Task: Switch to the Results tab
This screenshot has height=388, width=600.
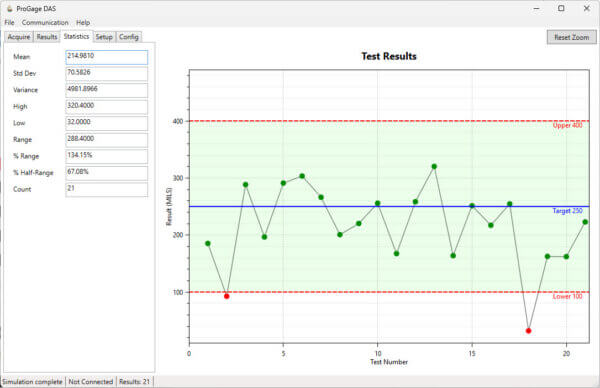Action: pos(47,37)
